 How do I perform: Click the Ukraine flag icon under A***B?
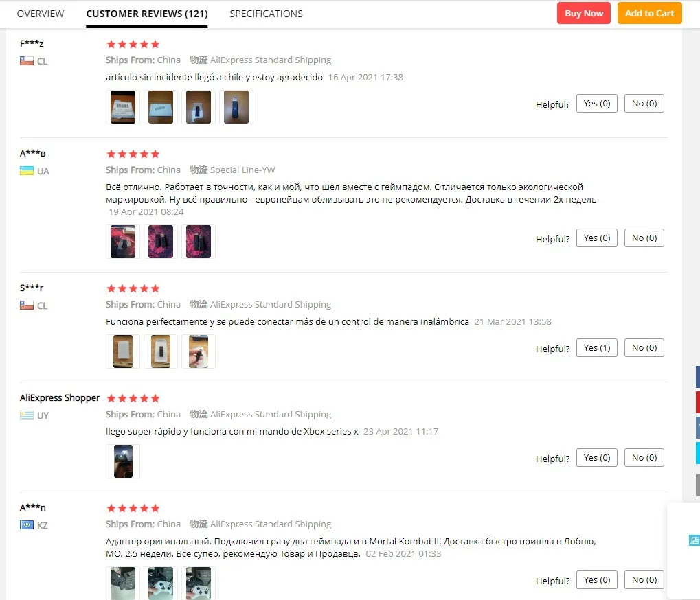pyautogui.click(x=27, y=170)
